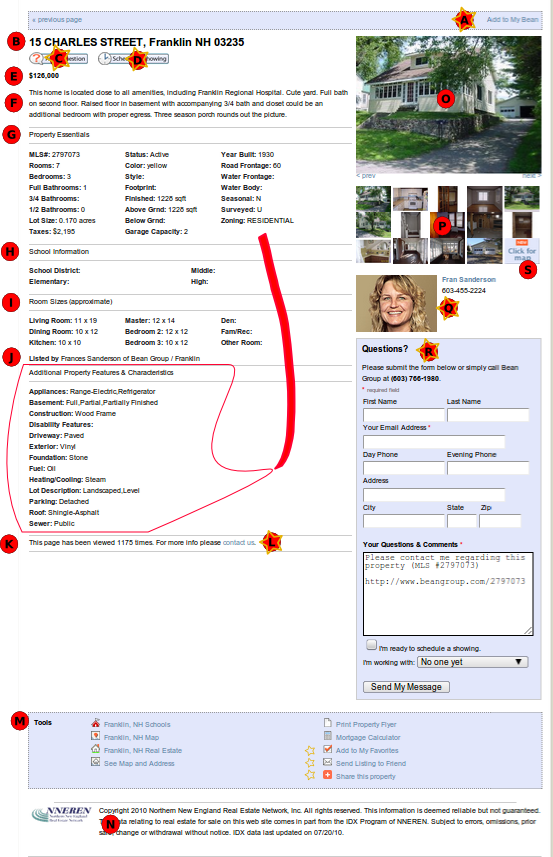The height and width of the screenshot is (857, 553).
Task: Click the contact us link
Action: tap(238, 543)
